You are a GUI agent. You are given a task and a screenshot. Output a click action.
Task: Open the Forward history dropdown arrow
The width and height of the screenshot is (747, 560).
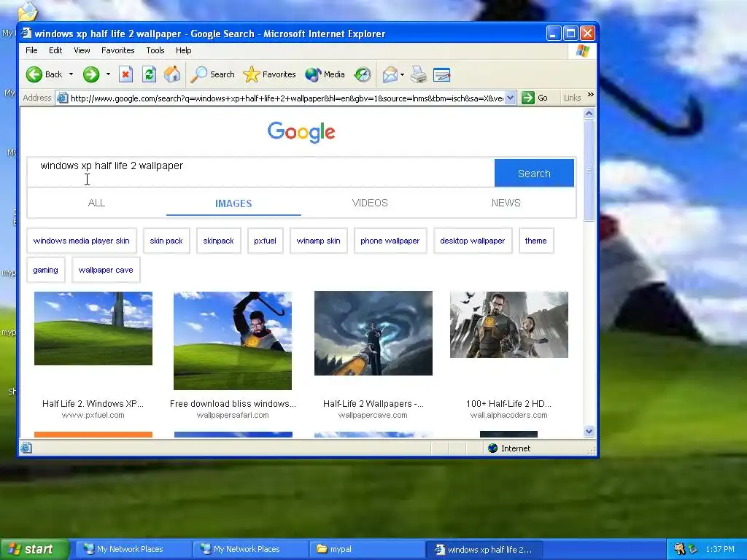click(x=108, y=74)
